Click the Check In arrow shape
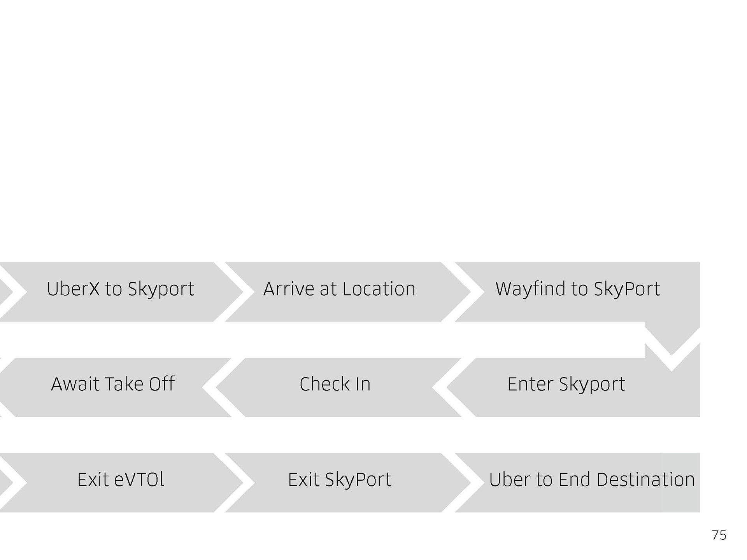The height and width of the screenshot is (560, 747). tap(335, 385)
